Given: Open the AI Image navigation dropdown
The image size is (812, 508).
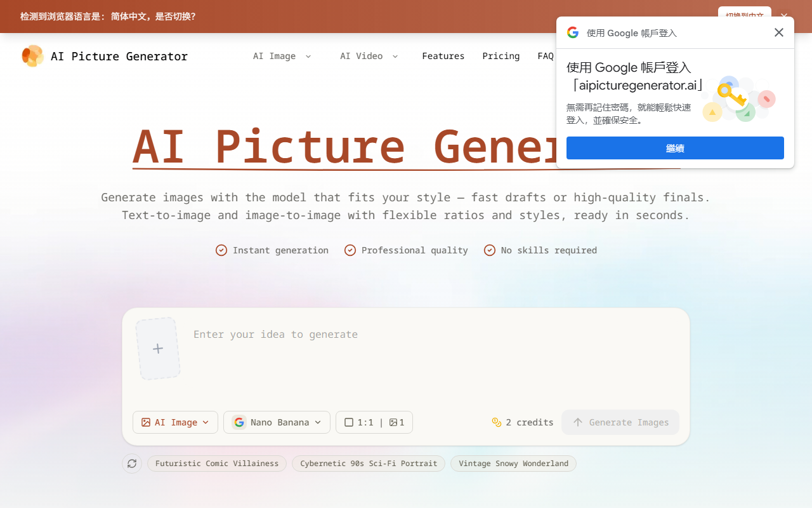Looking at the screenshot, I should coord(282,56).
